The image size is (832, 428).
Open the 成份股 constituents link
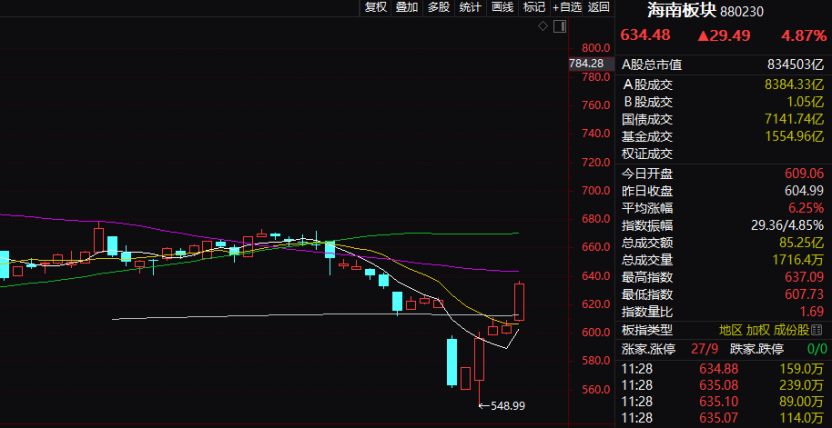point(792,330)
